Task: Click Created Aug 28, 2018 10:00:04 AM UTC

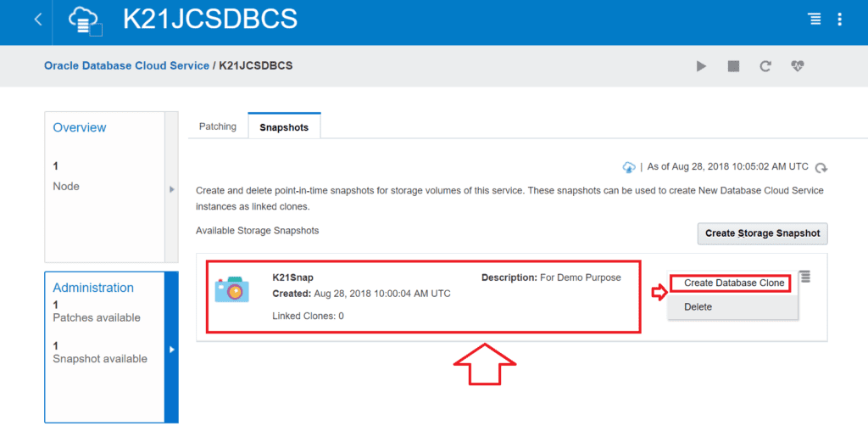Action: 361,293
